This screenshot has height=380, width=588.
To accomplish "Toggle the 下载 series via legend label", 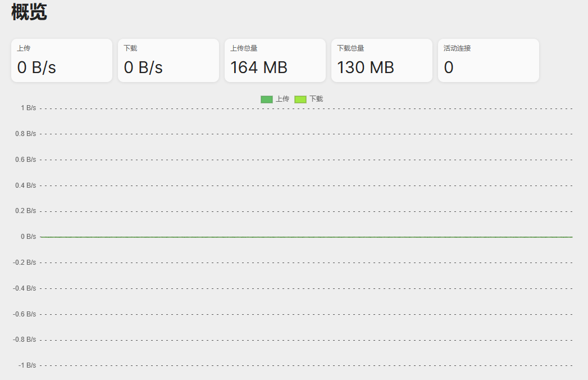I will pyautogui.click(x=316, y=99).
